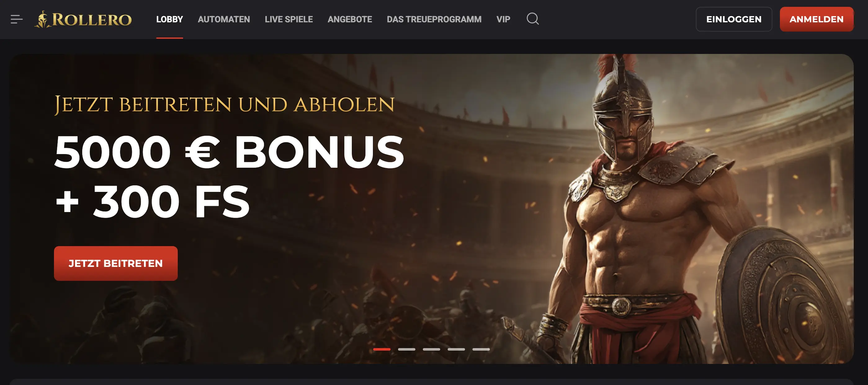Viewport: 868px width, 385px height.
Task: Select the Lobby tab
Action: click(169, 19)
